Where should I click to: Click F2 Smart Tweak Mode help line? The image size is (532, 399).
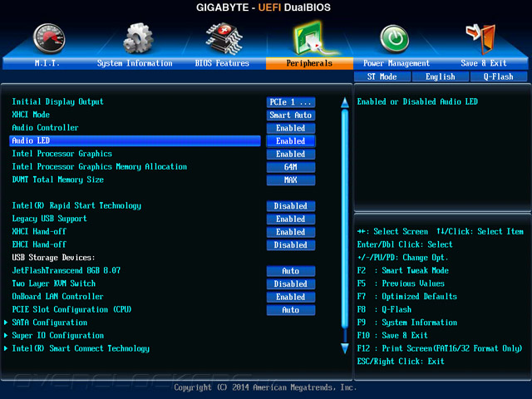(403, 270)
